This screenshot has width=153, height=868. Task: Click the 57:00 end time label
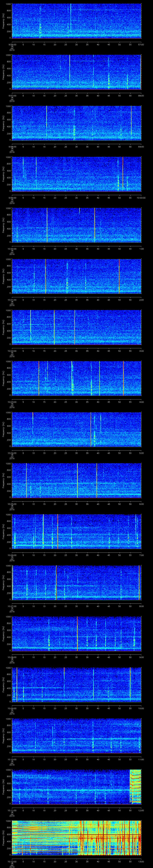(141, 44)
